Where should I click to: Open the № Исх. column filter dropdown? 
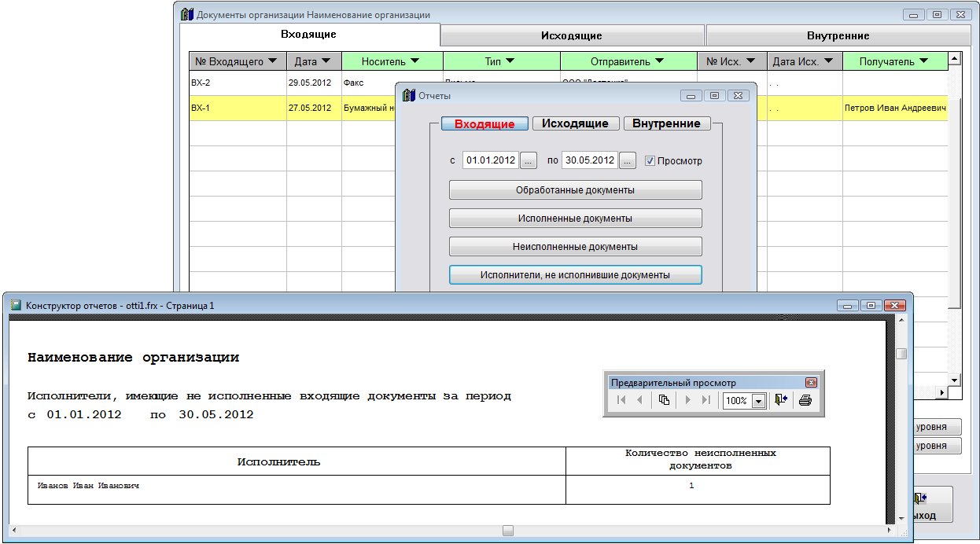tap(750, 61)
